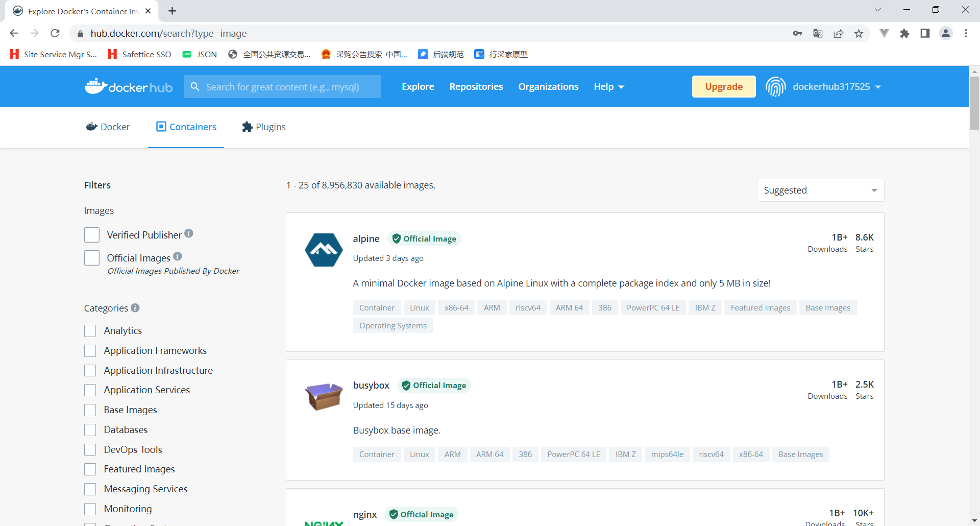Image resolution: width=980 pixels, height=526 pixels.
Task: Check the Analytics category
Action: pos(90,331)
